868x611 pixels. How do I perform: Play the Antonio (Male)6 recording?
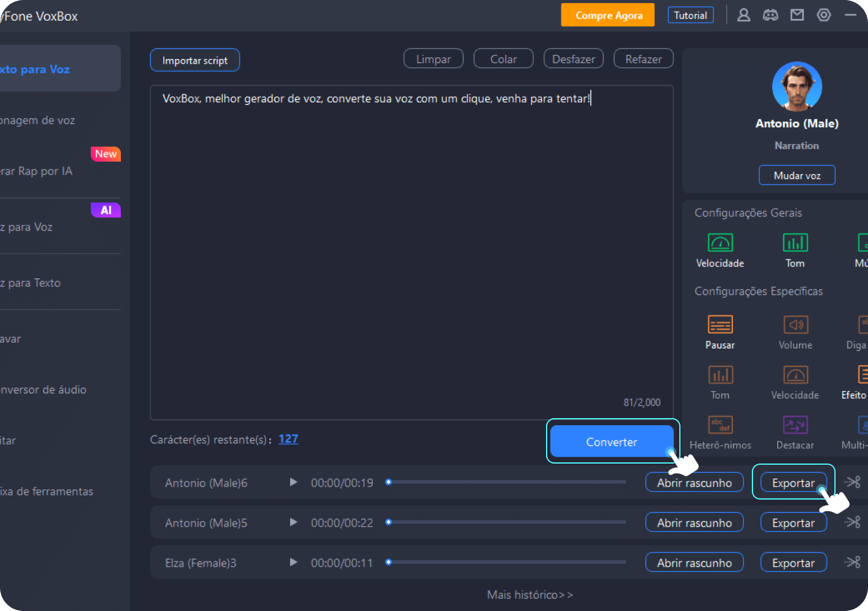[x=293, y=482]
